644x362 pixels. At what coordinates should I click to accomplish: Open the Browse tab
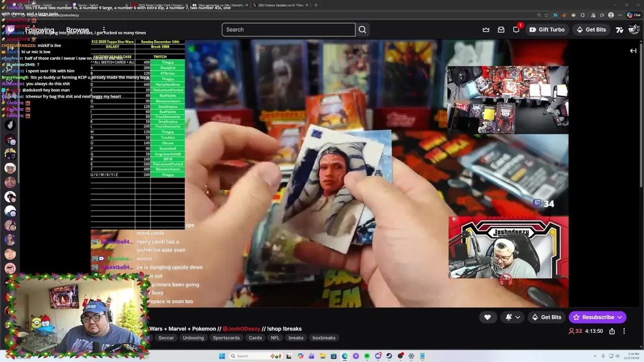pyautogui.click(x=77, y=30)
